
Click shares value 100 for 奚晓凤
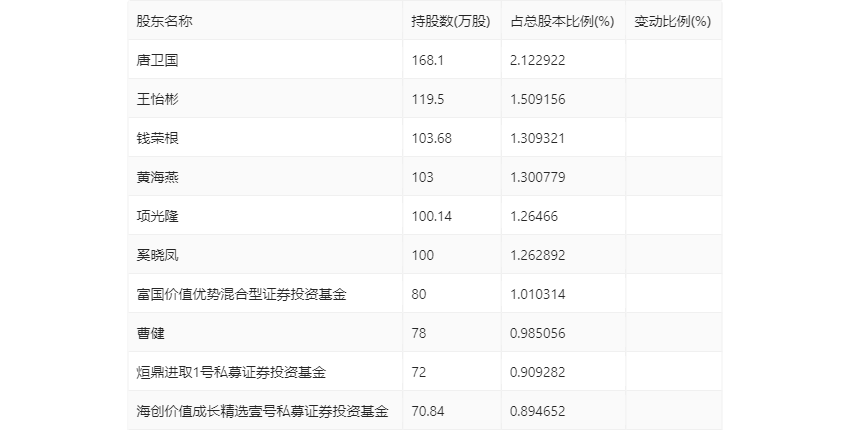(423, 255)
